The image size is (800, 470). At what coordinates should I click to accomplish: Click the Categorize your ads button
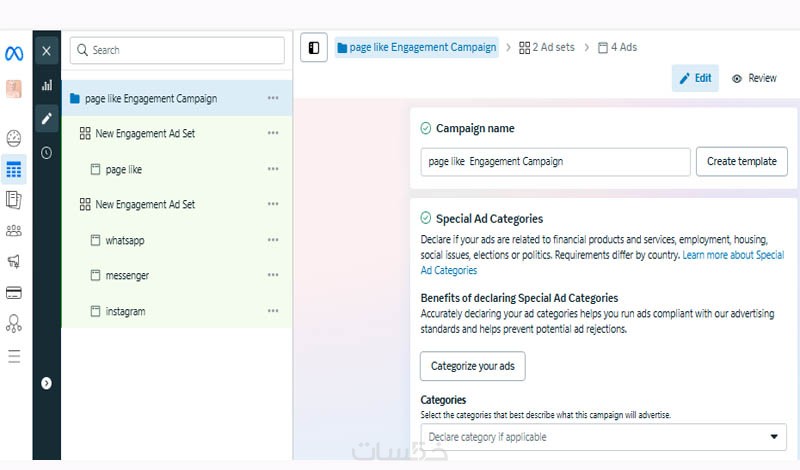tap(472, 366)
